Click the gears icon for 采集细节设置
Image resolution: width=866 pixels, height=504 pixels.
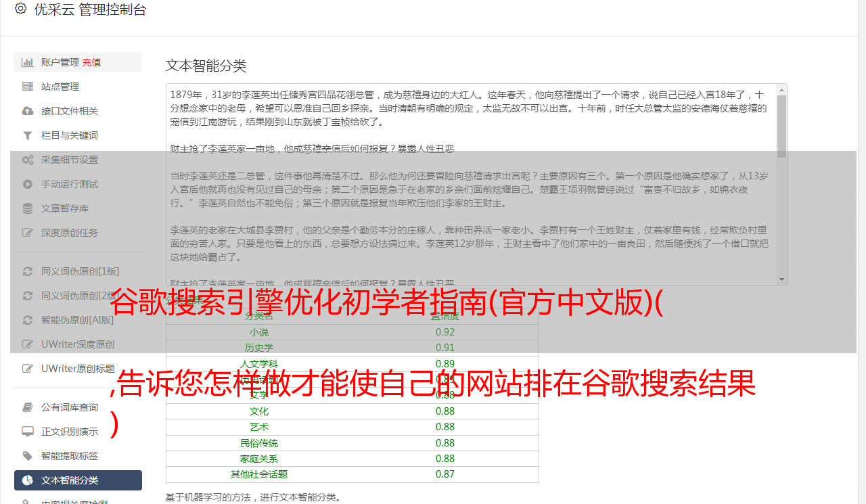pos(28,160)
